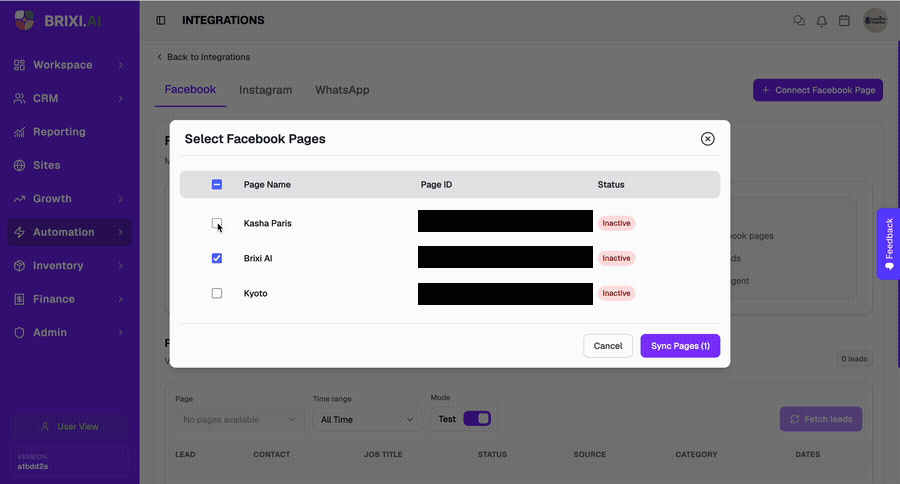The image size is (900, 484).
Task: Click the Workspace grid icon
Action: coord(20,65)
